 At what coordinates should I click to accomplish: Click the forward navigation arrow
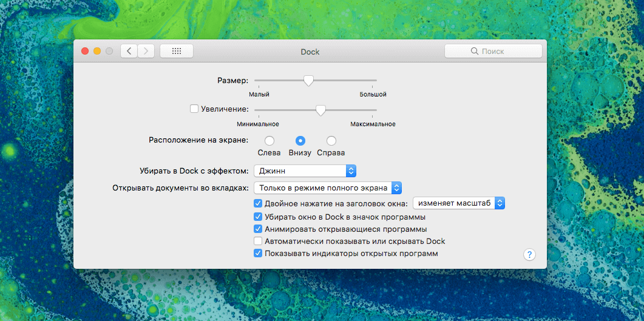(146, 52)
